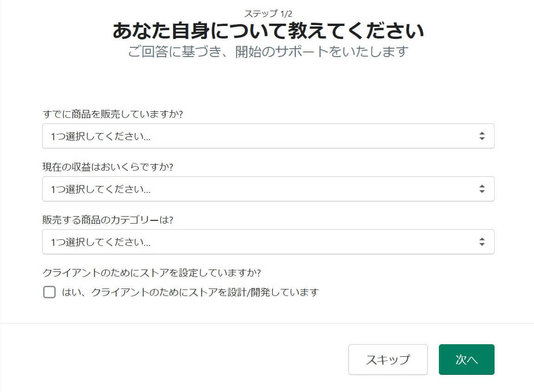The height and width of the screenshot is (392, 534).
Task: Click the 'ご回答に基づき…' subtitle text
Action: tap(268, 51)
